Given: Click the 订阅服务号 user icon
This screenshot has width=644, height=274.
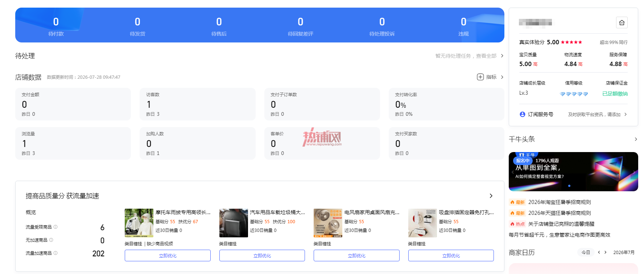Looking at the screenshot, I should click(x=522, y=114).
